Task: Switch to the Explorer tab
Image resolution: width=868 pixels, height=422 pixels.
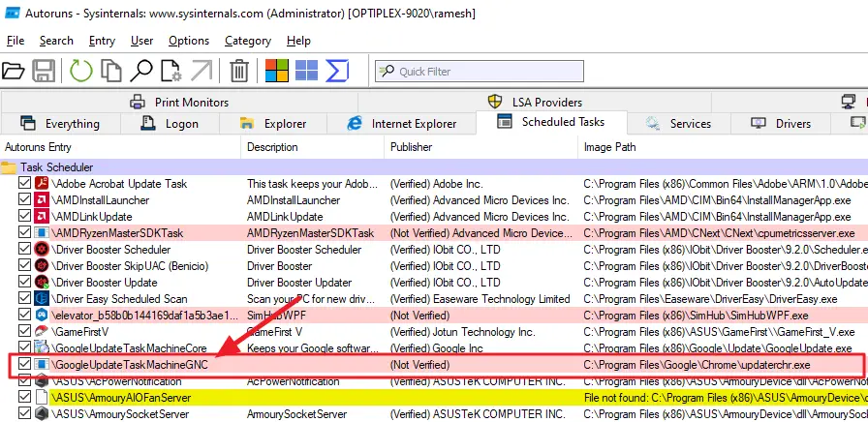Action: (273, 123)
